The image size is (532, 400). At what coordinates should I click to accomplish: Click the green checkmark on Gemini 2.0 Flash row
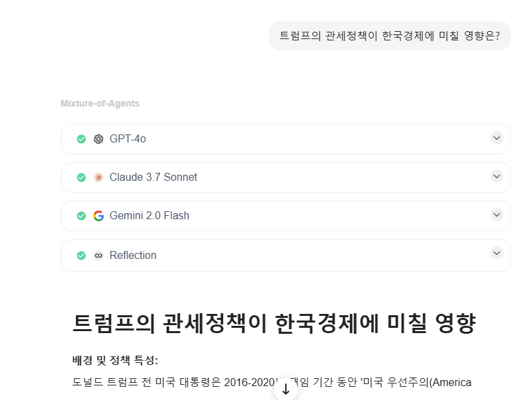coord(81,216)
